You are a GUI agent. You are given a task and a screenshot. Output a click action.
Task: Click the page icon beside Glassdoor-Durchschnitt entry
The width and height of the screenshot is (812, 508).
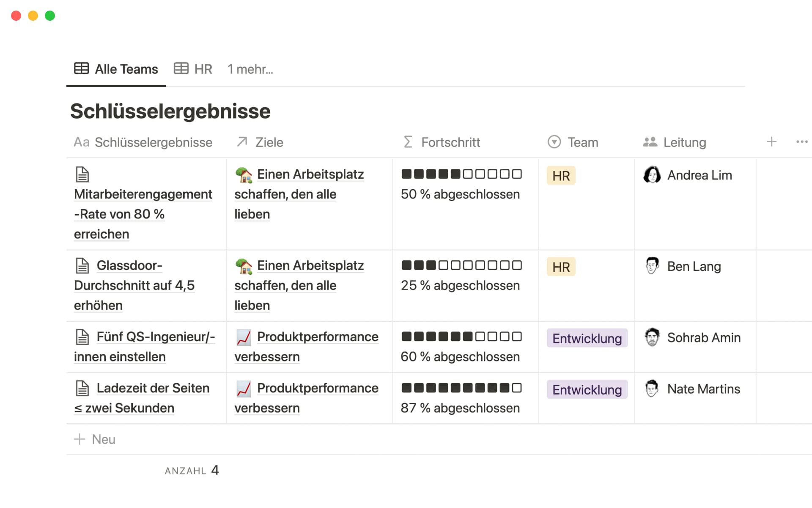(x=82, y=266)
